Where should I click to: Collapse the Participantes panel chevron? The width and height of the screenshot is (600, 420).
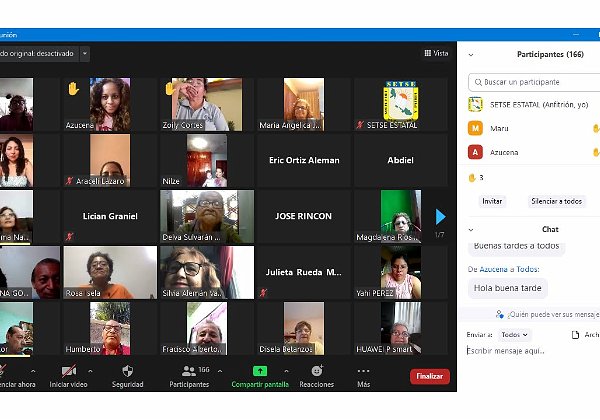coord(471,55)
